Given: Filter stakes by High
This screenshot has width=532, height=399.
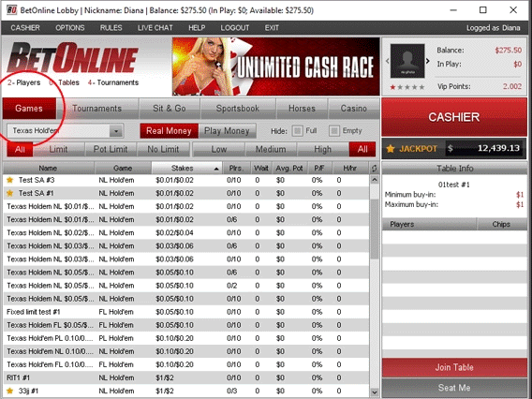Looking at the screenshot, I should (322, 149).
